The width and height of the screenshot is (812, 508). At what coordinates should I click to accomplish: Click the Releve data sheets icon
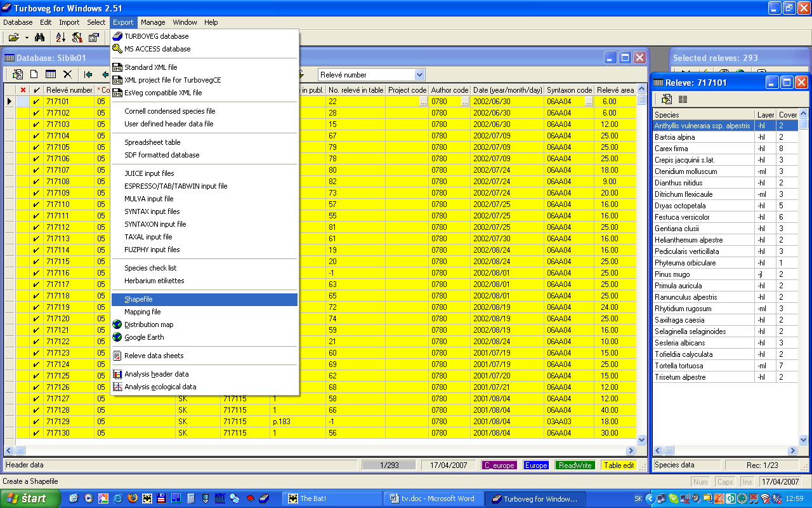pos(117,356)
